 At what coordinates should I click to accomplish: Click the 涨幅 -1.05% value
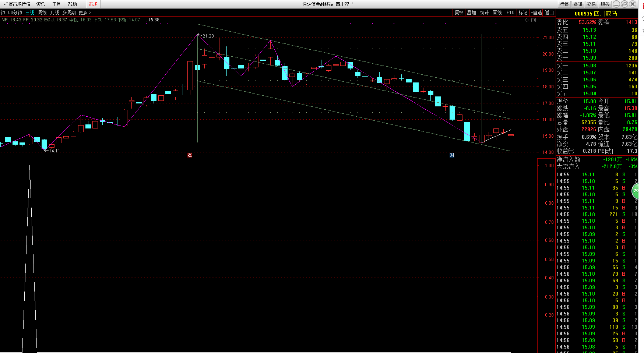pyautogui.click(x=588, y=115)
